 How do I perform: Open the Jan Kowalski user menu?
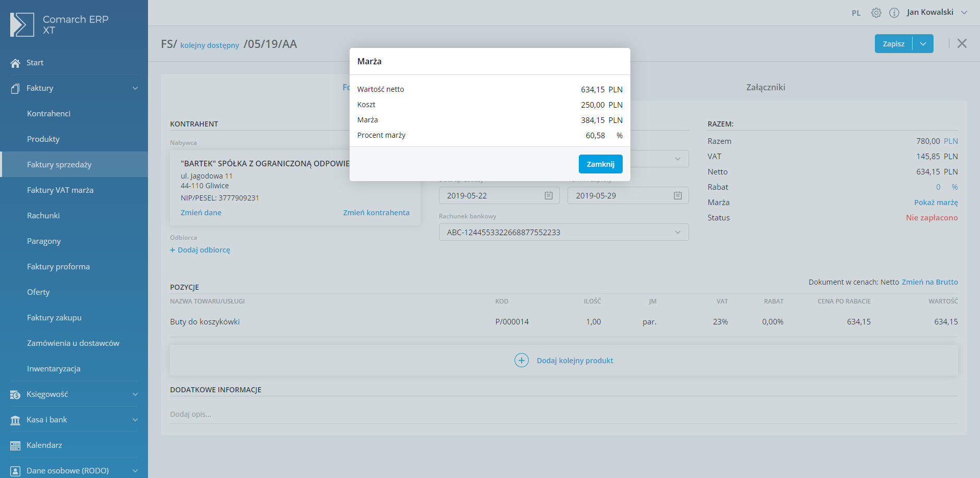tap(937, 12)
